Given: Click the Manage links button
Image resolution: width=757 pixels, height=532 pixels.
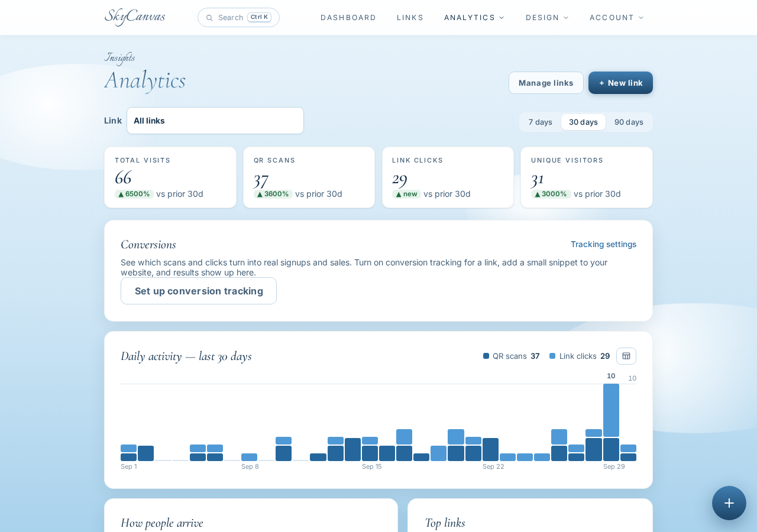Looking at the screenshot, I should (x=546, y=83).
